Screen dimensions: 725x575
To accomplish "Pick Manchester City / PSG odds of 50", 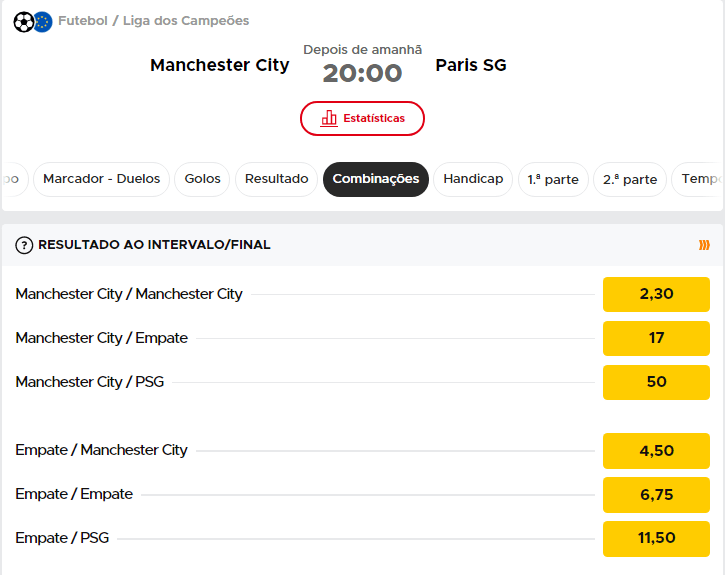I will pyautogui.click(x=656, y=382).
